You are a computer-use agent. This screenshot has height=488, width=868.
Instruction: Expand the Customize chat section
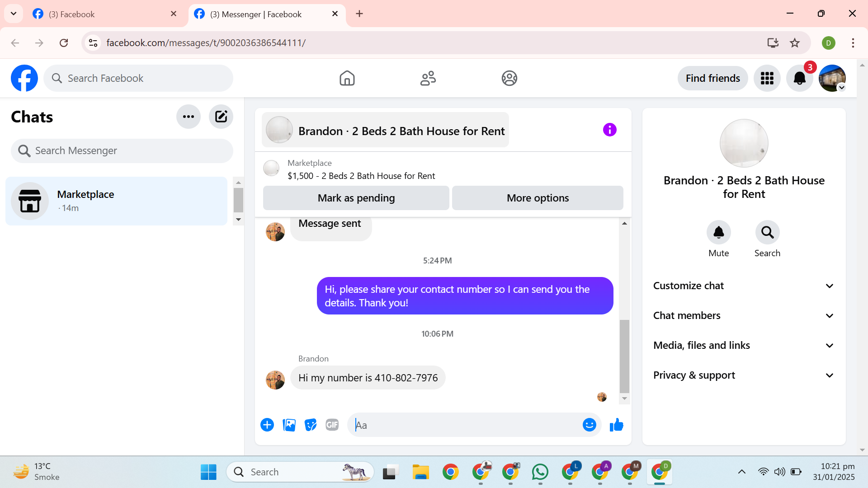(x=744, y=286)
